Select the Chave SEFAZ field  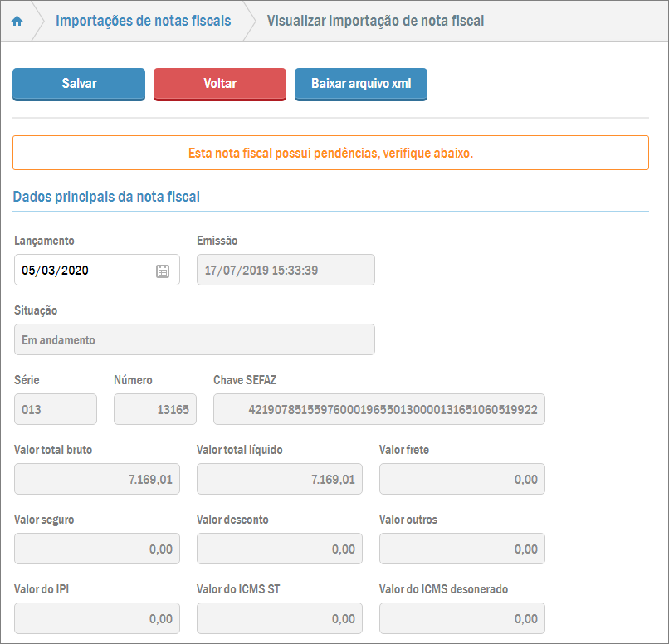378,410
